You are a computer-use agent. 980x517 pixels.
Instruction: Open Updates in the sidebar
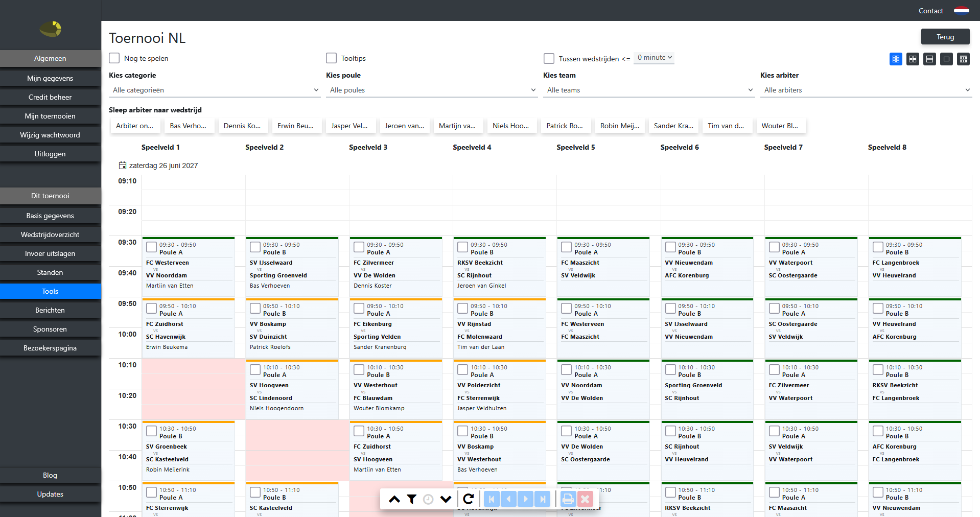click(50, 494)
